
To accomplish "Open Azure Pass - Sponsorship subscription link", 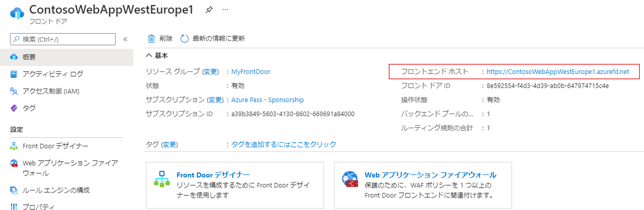I will pos(268,100).
